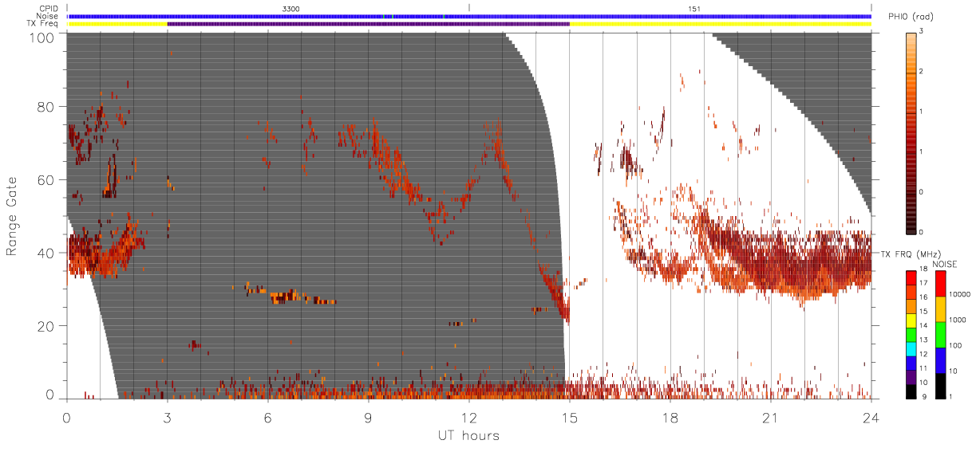Click x-axis tick label '3'
Image resolution: width=980 pixels, height=452 pixels.
167,417
